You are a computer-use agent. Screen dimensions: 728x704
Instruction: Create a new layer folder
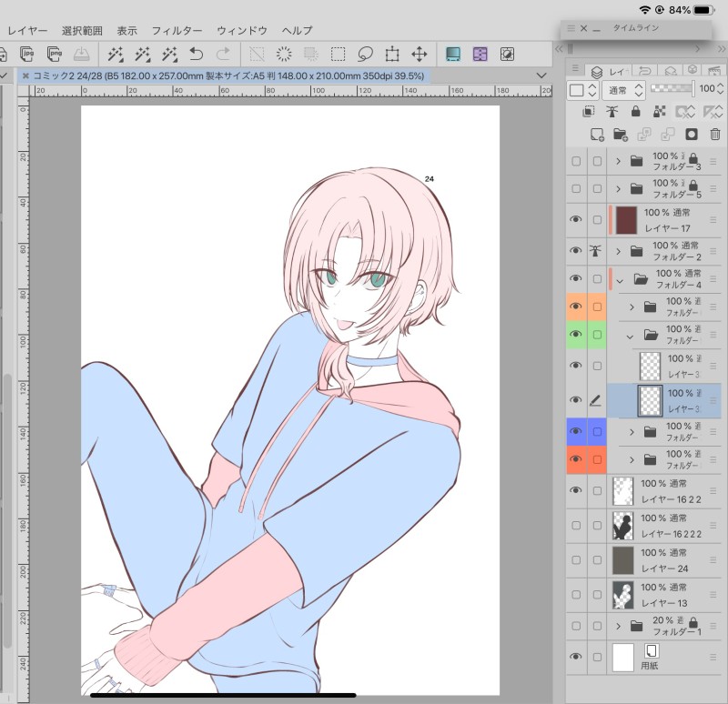pyautogui.click(x=621, y=135)
